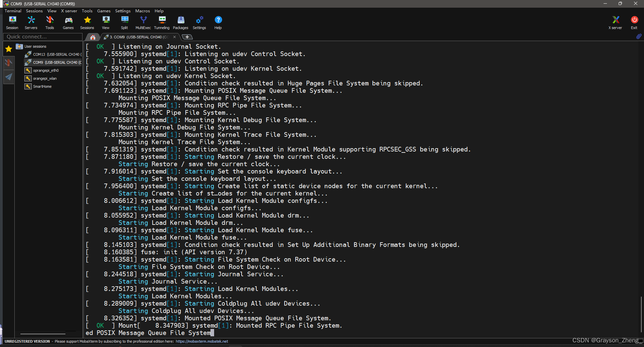Click the plug icon beside COM13
The width and height of the screenshot is (644, 347).
[x=28, y=54]
